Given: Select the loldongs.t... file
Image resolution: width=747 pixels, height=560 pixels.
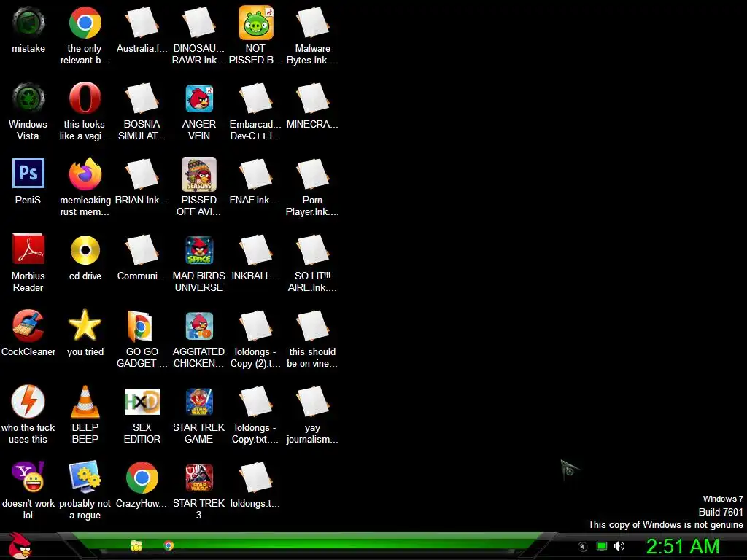Looking at the screenshot, I should pyautogui.click(x=256, y=477).
